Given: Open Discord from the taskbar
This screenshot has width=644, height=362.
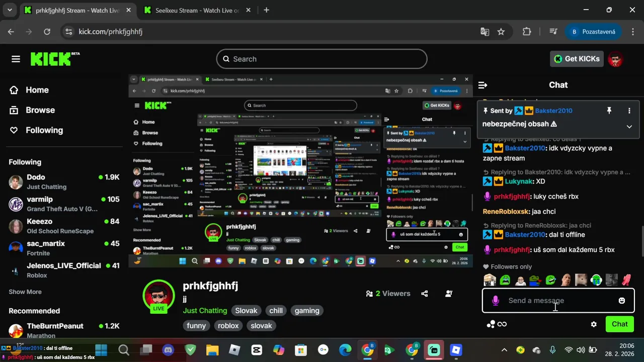Looking at the screenshot, I should click(x=168, y=350).
